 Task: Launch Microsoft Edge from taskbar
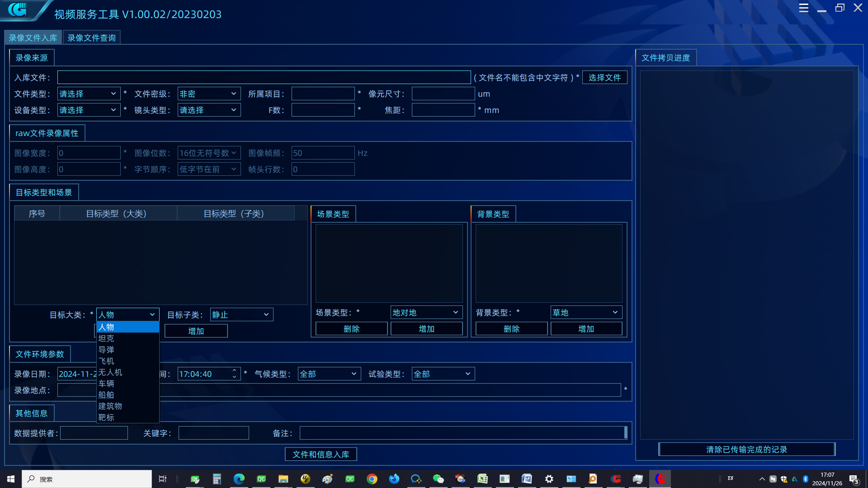239,479
